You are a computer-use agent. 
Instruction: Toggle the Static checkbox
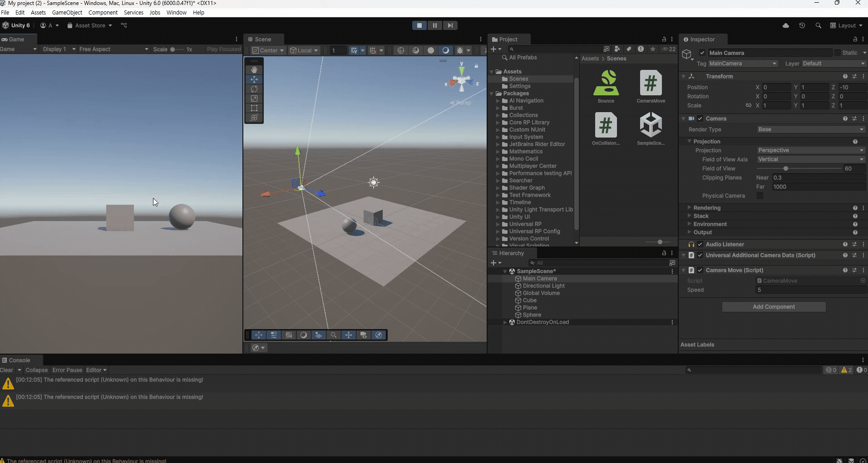tap(838, 53)
